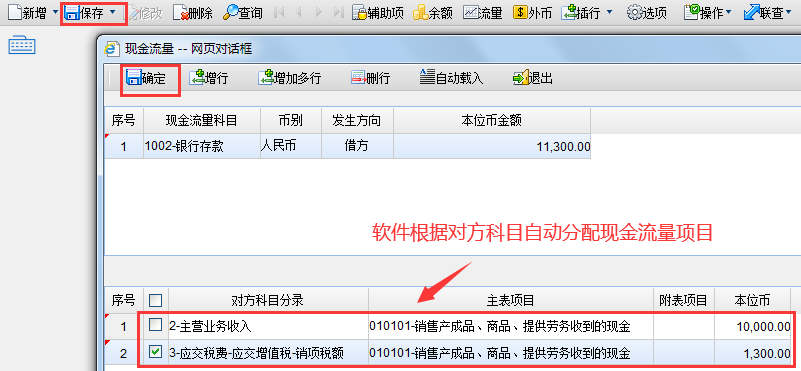801x371 pixels.
Task: Go to previous record navigation arrow
Action: point(298,12)
